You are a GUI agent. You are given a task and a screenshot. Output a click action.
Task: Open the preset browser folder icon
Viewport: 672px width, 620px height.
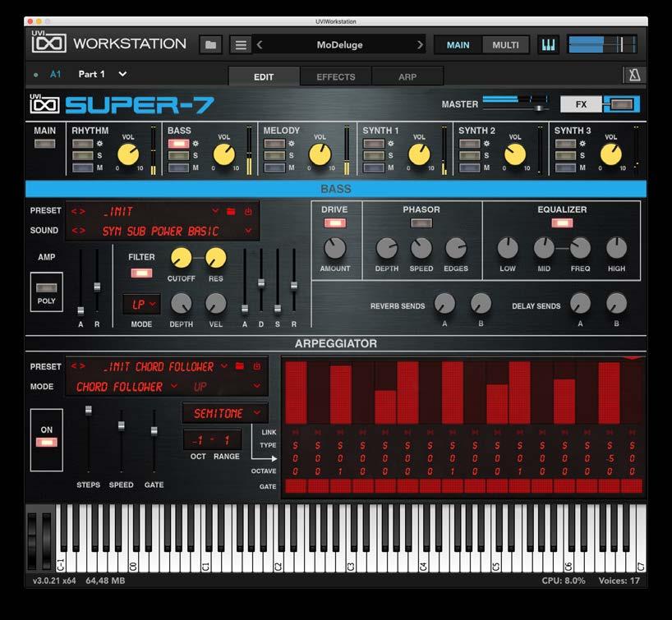click(210, 45)
